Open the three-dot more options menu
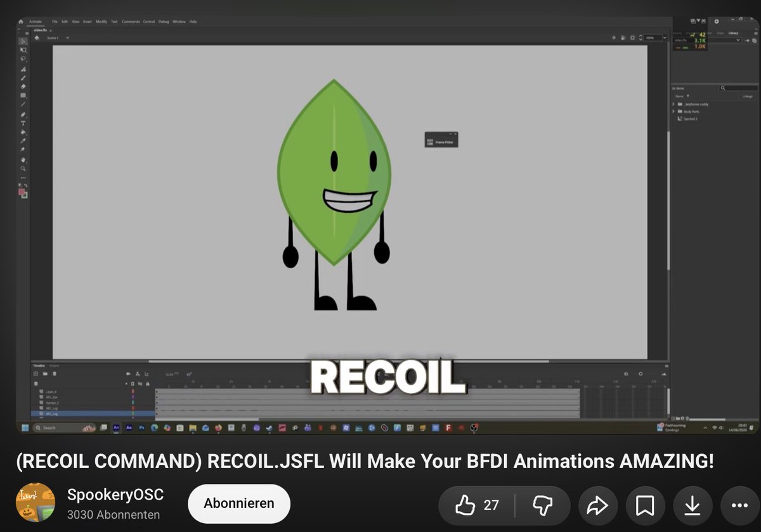Viewport: 761px width, 532px height. (740, 505)
